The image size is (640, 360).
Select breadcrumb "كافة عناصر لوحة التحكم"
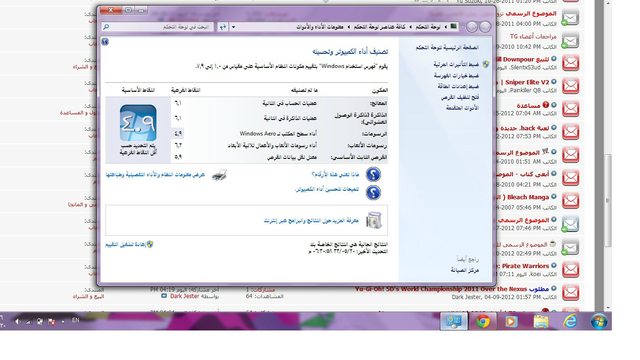(380, 27)
